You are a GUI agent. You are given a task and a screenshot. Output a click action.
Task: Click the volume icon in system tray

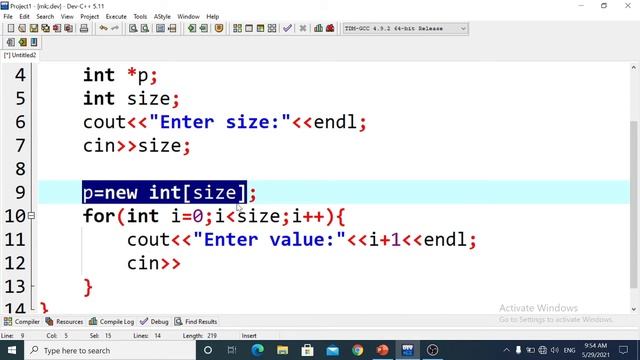tap(555, 350)
